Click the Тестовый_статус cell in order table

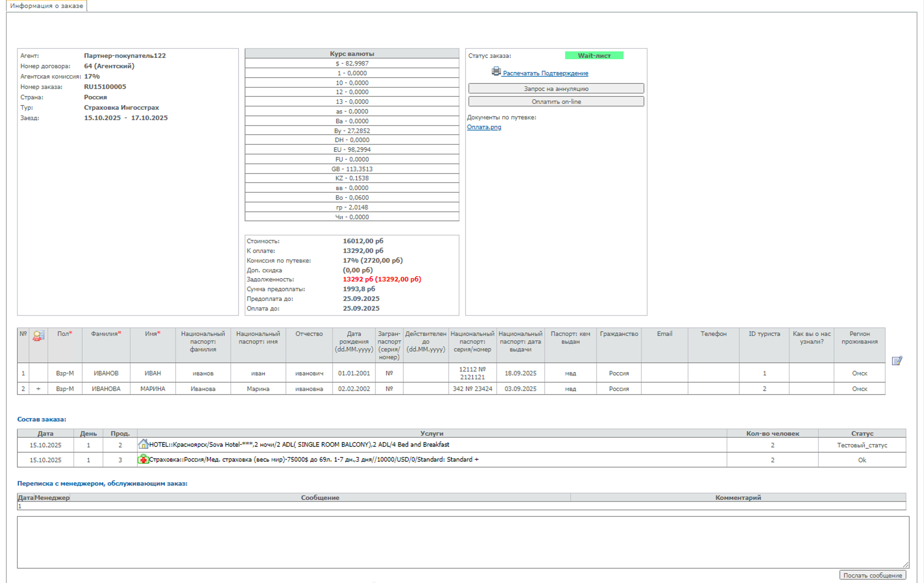[x=862, y=445]
